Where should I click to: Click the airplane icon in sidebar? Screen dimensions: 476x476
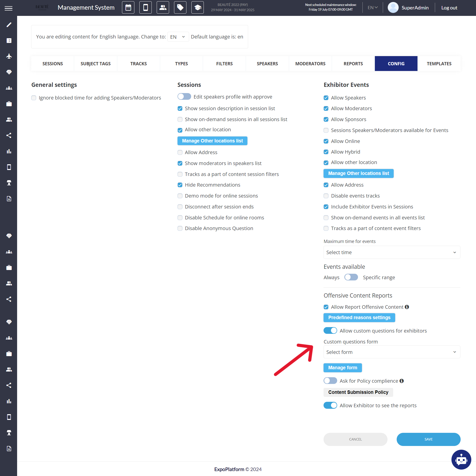click(x=9, y=56)
